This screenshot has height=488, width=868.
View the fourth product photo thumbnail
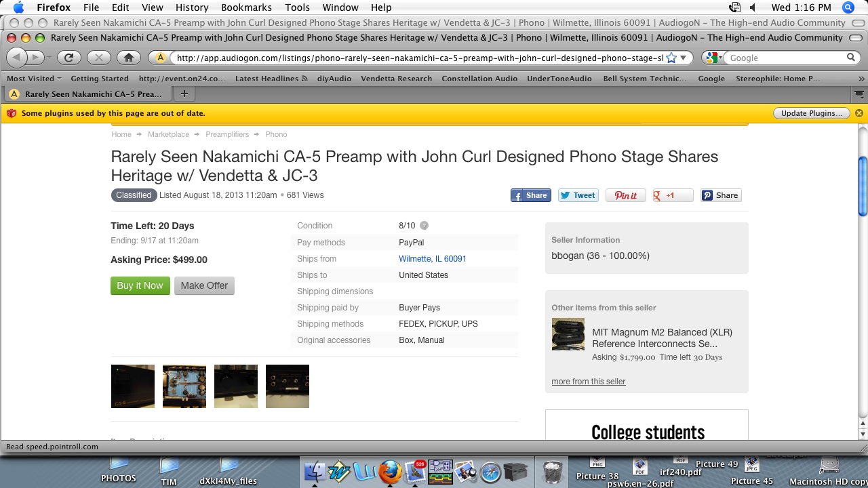pos(288,386)
